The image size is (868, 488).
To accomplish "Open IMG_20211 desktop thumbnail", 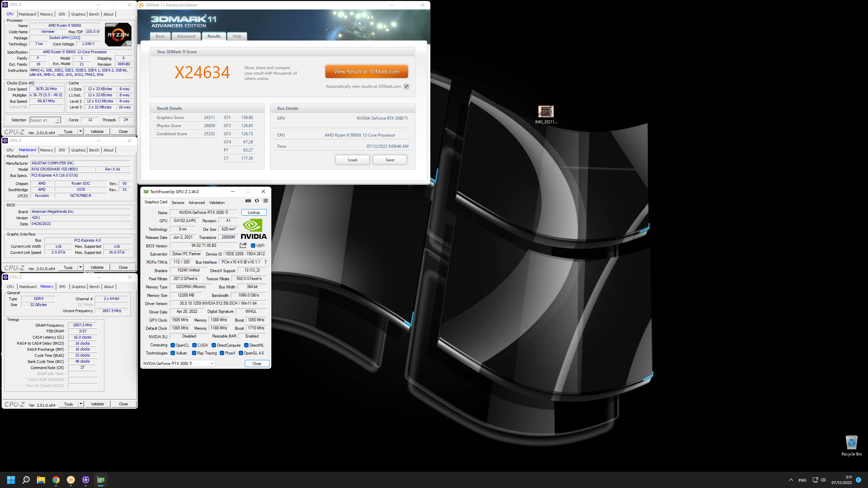I will [x=546, y=115].
